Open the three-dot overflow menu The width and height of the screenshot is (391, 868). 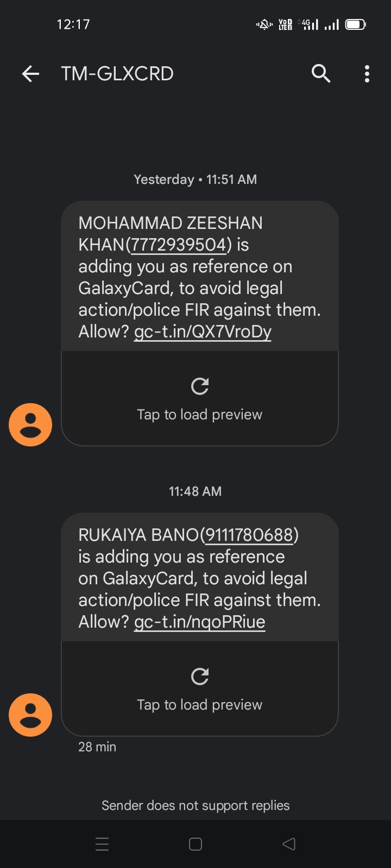click(x=367, y=74)
